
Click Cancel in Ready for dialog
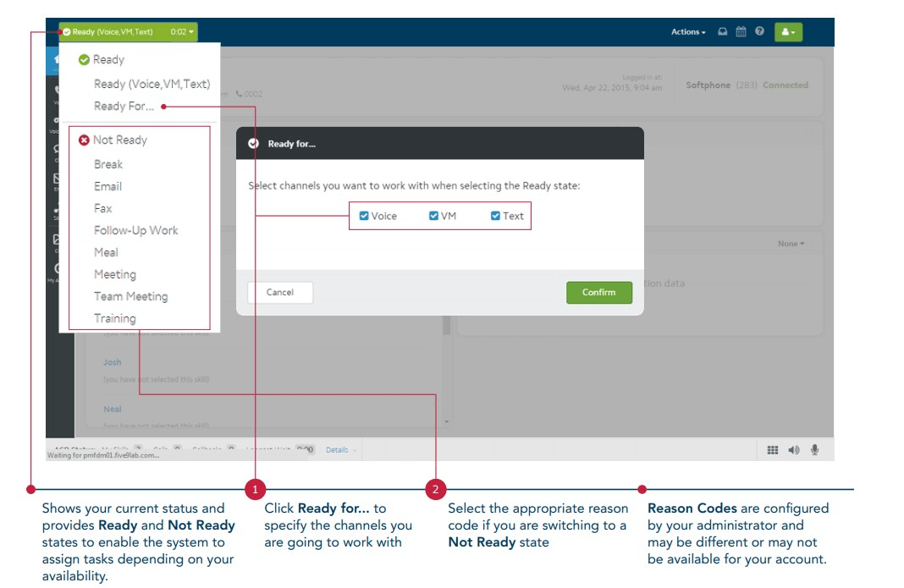(280, 293)
